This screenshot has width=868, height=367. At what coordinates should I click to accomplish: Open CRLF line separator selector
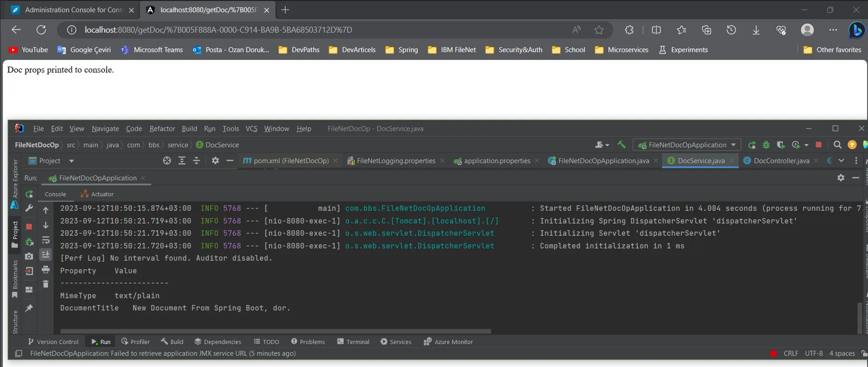791,353
